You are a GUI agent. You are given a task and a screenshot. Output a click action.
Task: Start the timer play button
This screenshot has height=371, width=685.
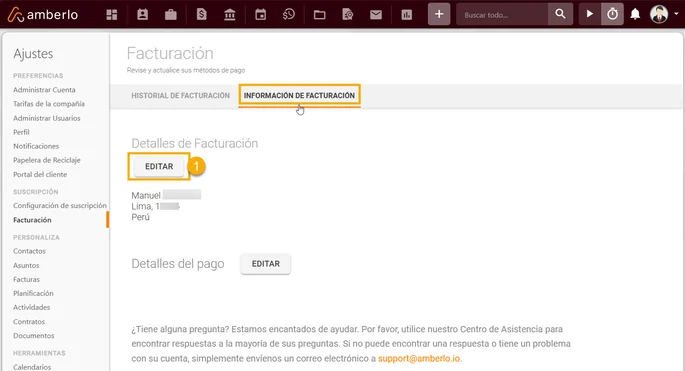(590, 14)
